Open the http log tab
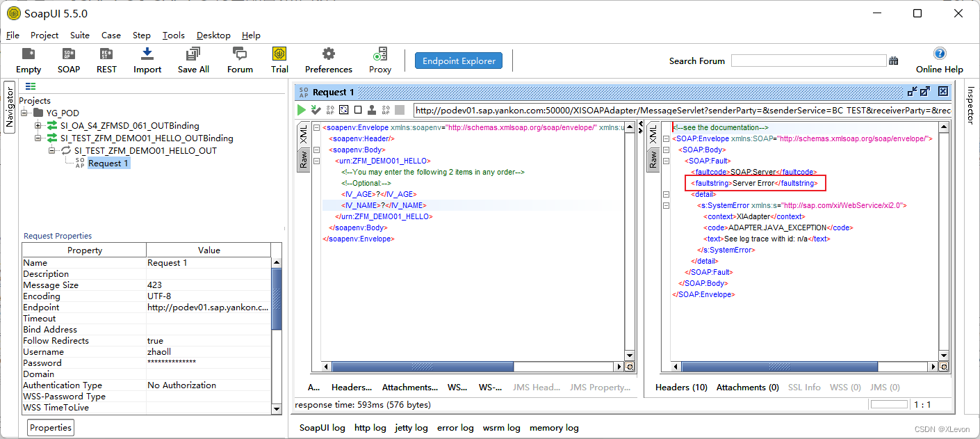Viewport: 980px width, 439px height. click(x=370, y=428)
